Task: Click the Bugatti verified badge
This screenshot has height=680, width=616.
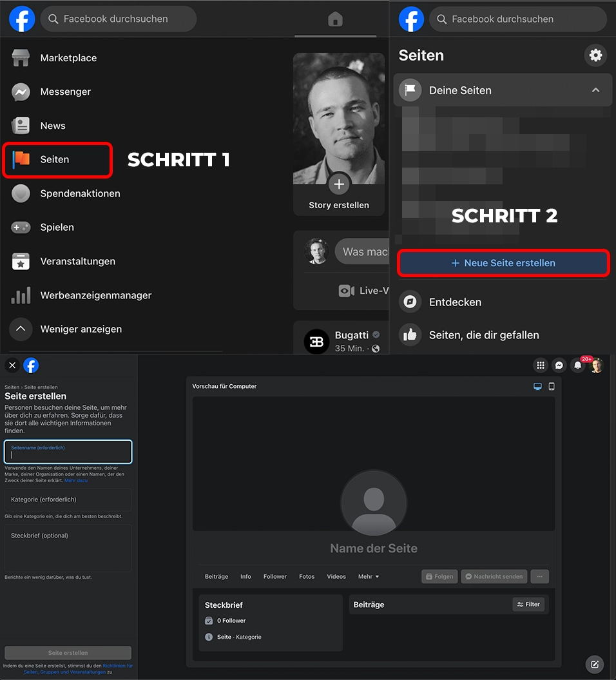Action: point(376,335)
